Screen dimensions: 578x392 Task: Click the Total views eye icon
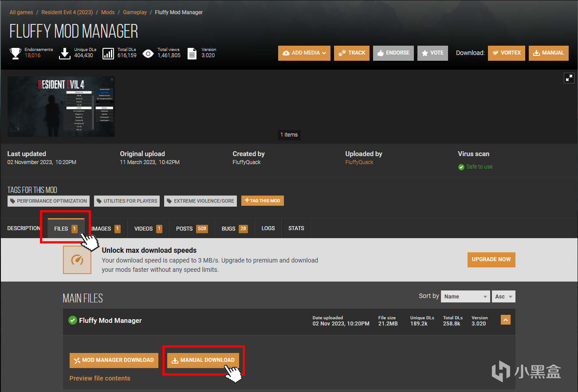[x=148, y=54]
